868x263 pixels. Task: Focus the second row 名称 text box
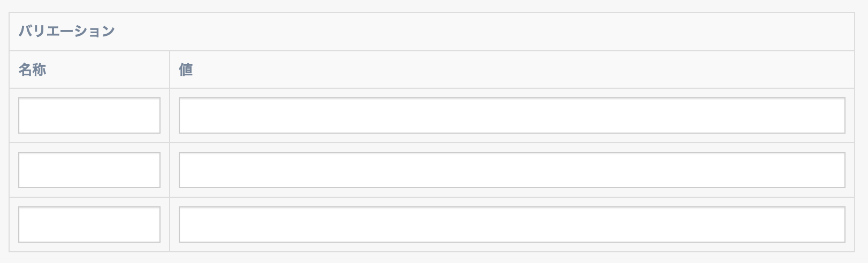[89, 170]
